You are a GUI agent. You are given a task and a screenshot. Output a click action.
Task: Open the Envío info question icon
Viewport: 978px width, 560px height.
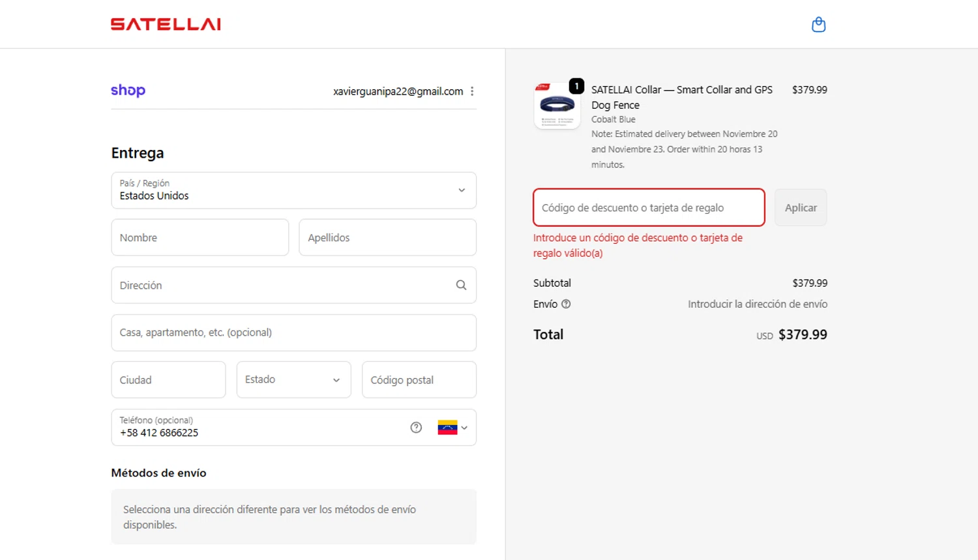[x=566, y=304]
